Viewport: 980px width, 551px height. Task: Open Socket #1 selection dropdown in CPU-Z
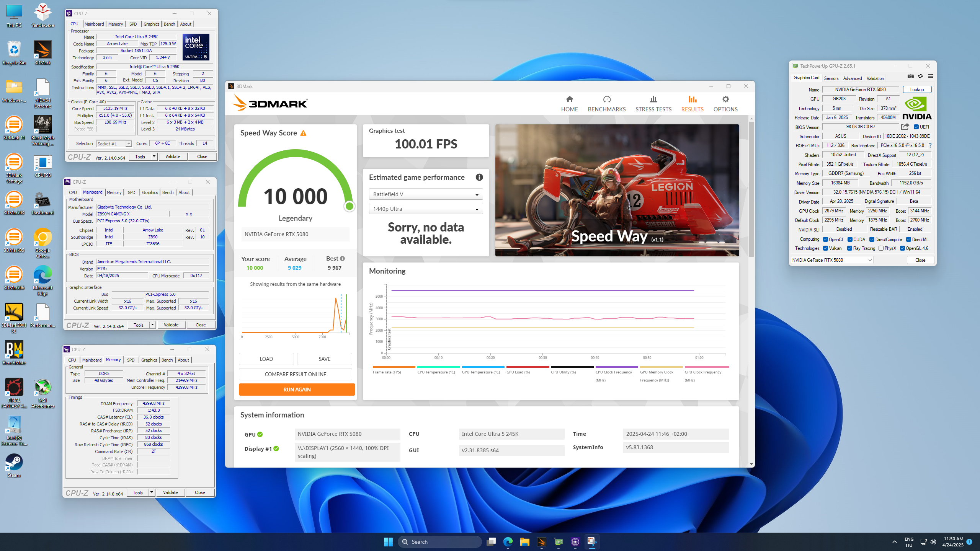[114, 144]
